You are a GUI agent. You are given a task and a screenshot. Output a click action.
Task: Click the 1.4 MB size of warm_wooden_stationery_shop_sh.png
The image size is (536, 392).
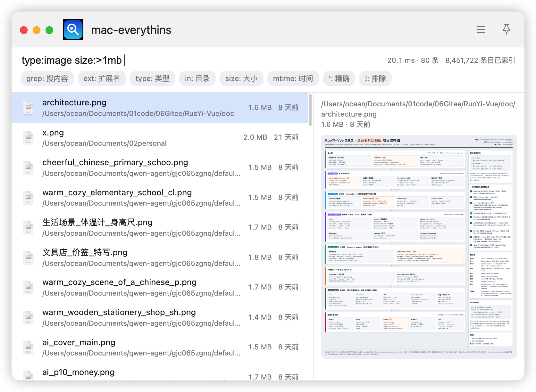[x=260, y=317]
